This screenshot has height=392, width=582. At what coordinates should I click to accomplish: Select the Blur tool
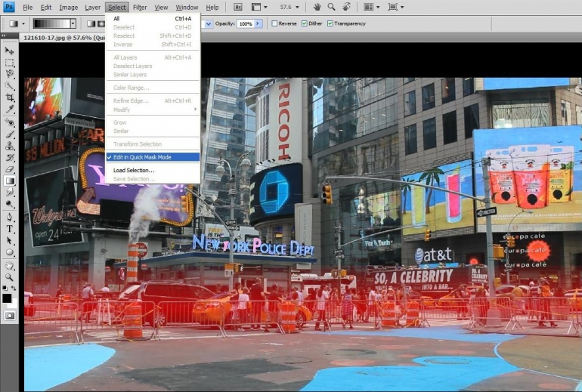click(x=9, y=192)
